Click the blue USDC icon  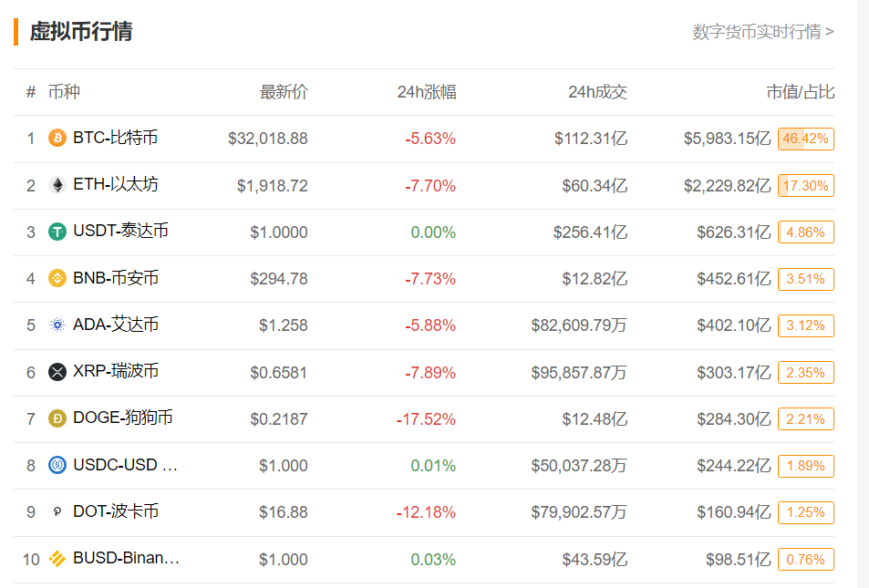click(57, 465)
